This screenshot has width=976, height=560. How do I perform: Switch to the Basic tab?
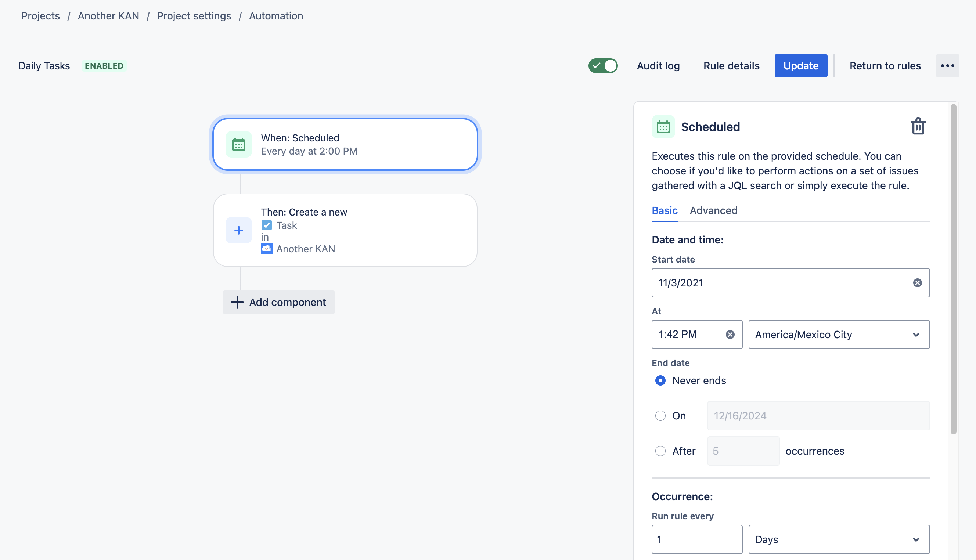pos(664,210)
